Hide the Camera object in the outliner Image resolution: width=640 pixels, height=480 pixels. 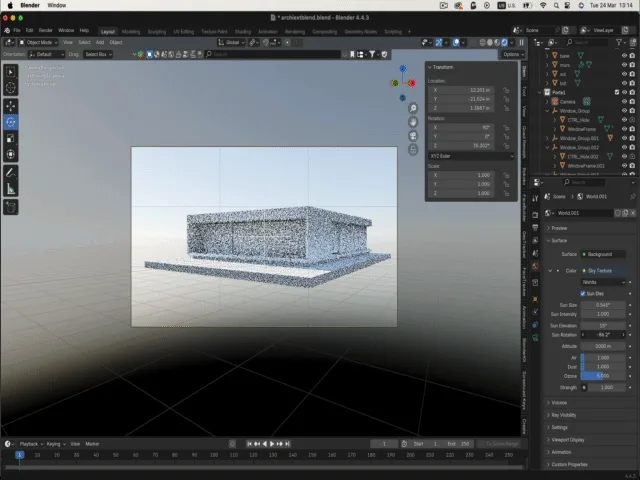point(624,101)
